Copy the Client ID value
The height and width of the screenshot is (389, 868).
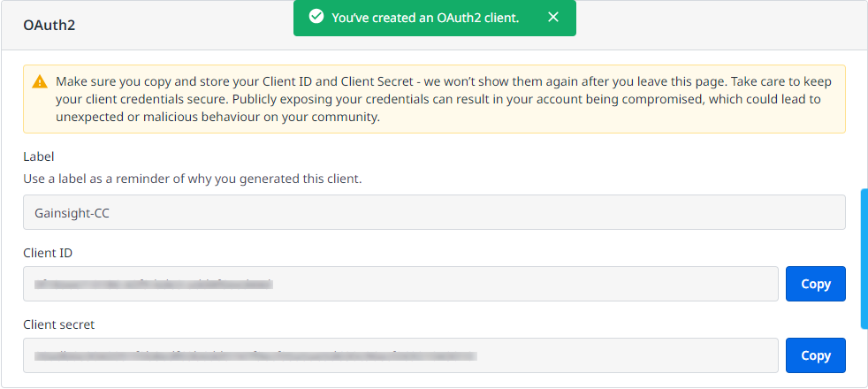point(815,284)
